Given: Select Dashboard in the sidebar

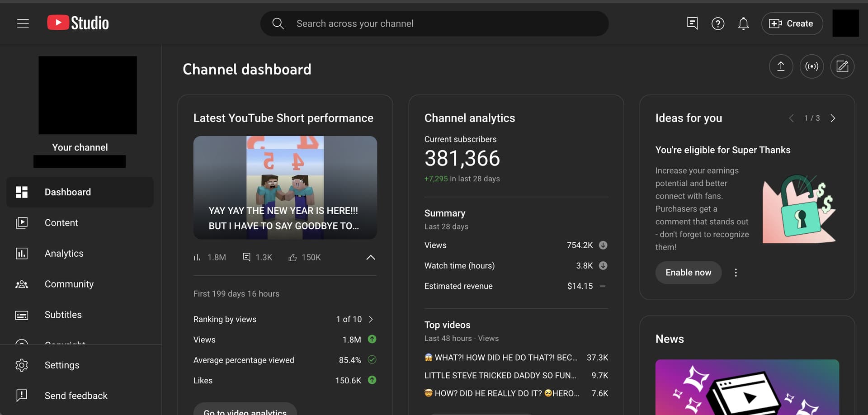Looking at the screenshot, I should [x=80, y=192].
